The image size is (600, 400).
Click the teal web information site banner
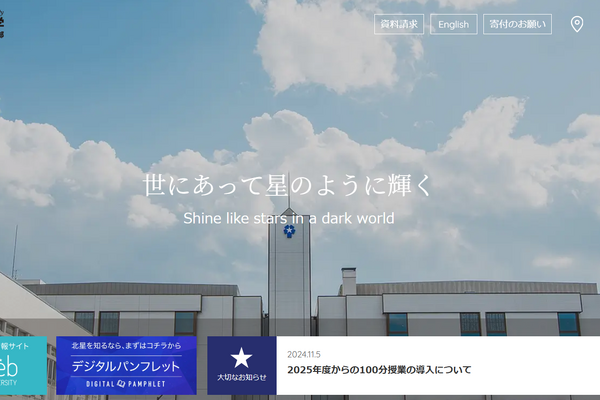(x=23, y=366)
